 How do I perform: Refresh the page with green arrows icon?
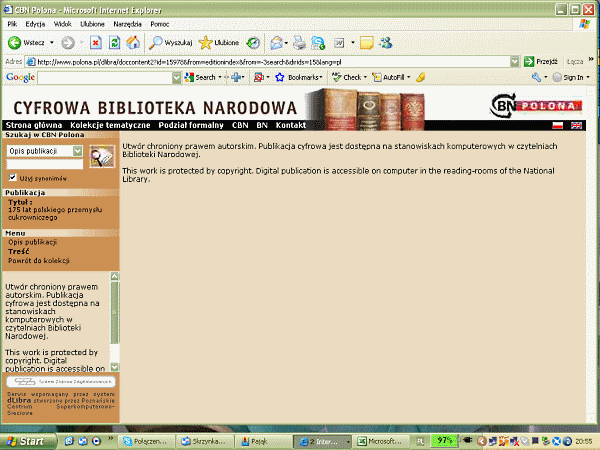(x=114, y=42)
